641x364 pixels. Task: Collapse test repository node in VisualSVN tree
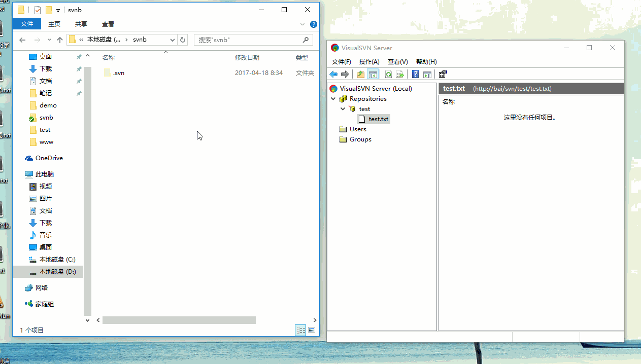coord(343,109)
